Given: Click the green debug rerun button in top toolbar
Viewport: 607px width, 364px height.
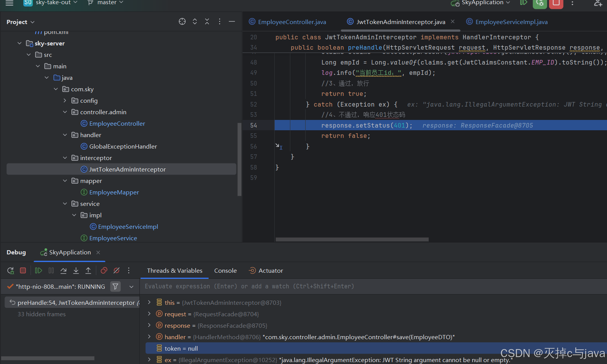Looking at the screenshot, I should (540, 3).
